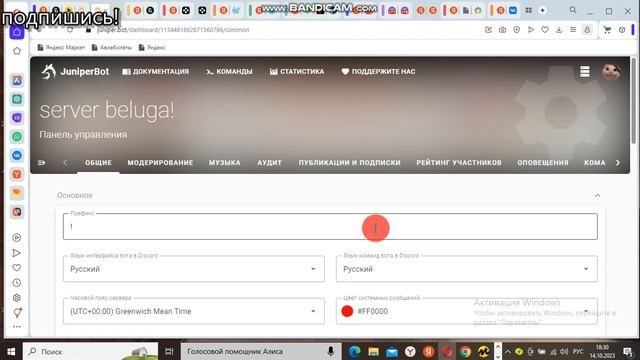
Task: Open the bot command language dropdown
Action: click(x=467, y=269)
